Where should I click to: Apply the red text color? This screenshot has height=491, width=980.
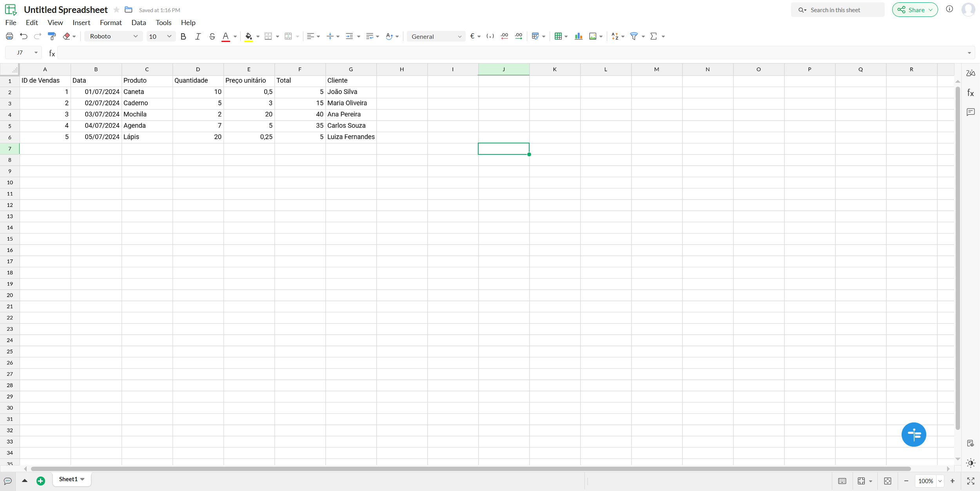[226, 37]
